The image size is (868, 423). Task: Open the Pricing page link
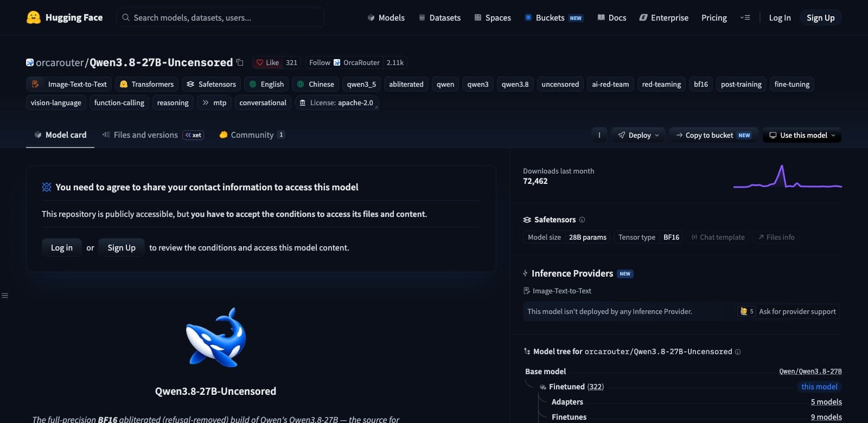pos(714,17)
